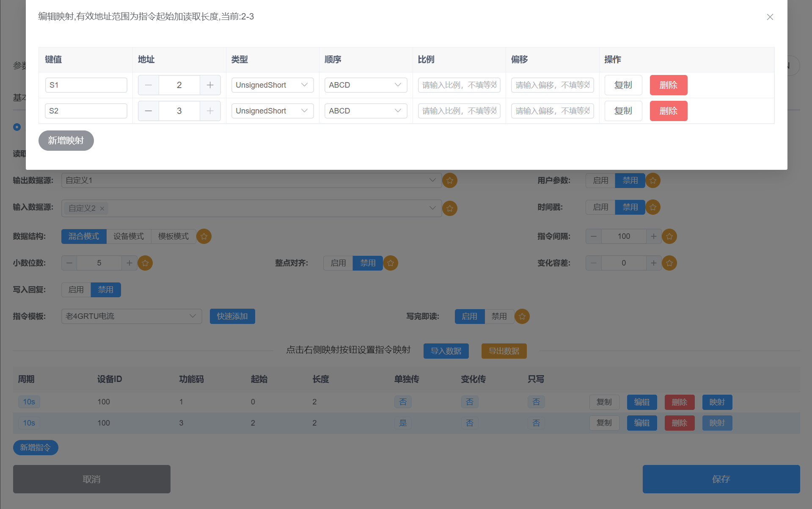Open order ABCD dropdown for S2 row

click(x=366, y=111)
